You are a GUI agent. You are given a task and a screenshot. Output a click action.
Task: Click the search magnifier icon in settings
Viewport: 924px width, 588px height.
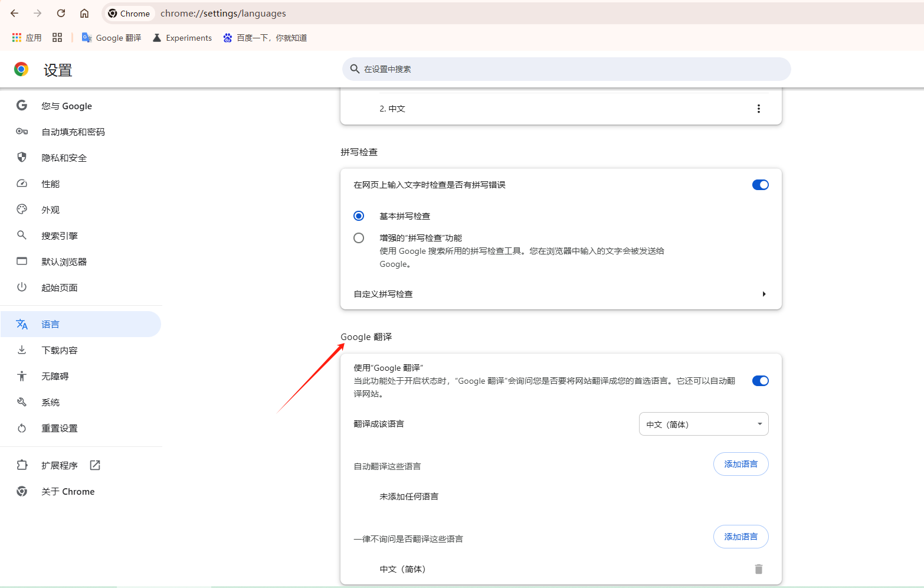[355, 69]
